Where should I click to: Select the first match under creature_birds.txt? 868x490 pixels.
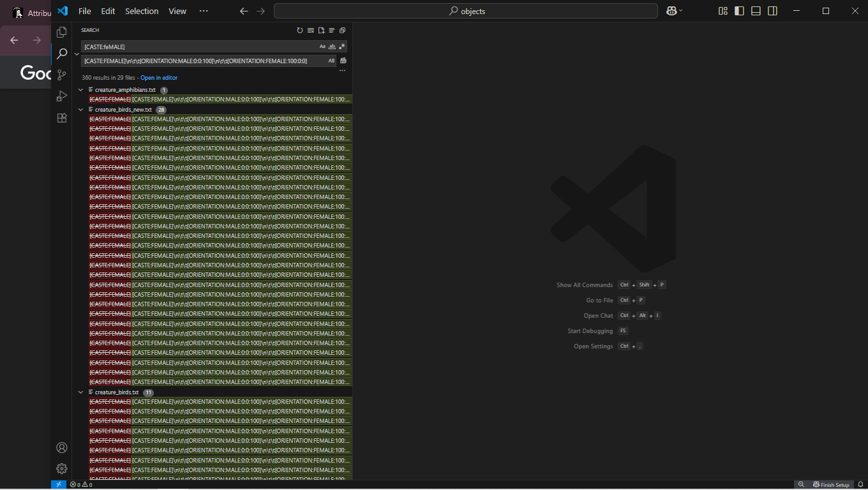(x=220, y=402)
